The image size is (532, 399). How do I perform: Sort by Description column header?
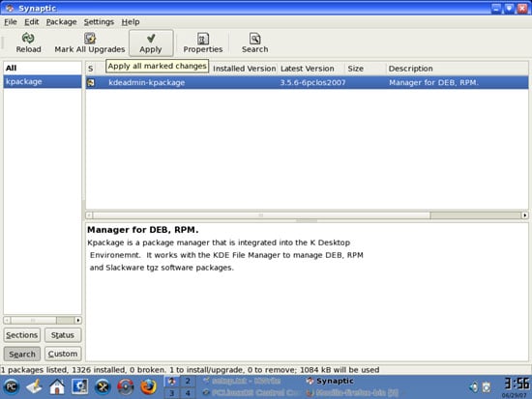(458, 69)
